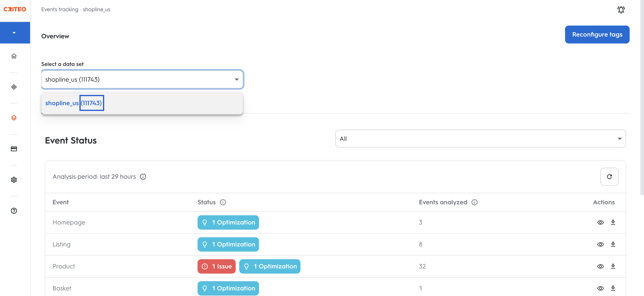The width and height of the screenshot is (644, 296).
Task: Click the 32 events analyzed value
Action: [x=422, y=266]
